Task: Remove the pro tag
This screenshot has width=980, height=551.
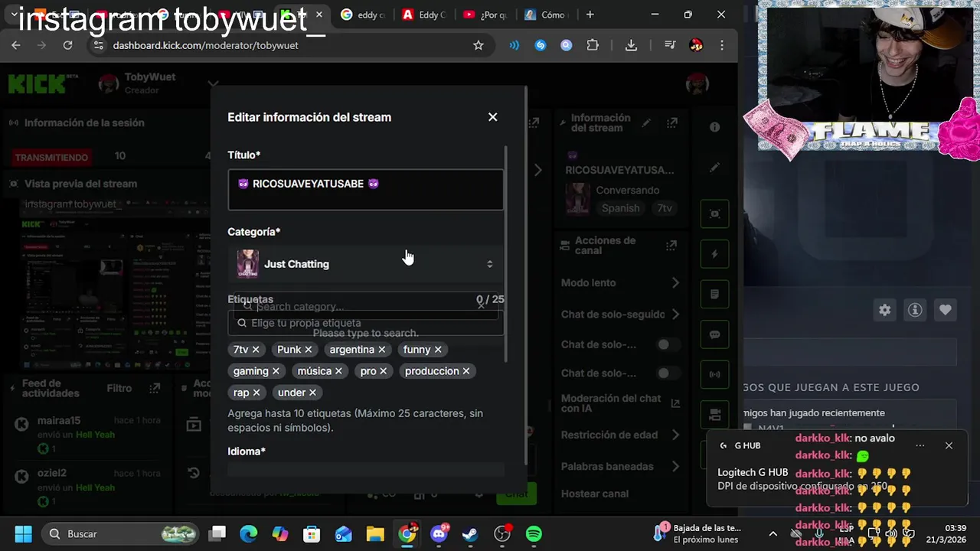Action: point(383,371)
